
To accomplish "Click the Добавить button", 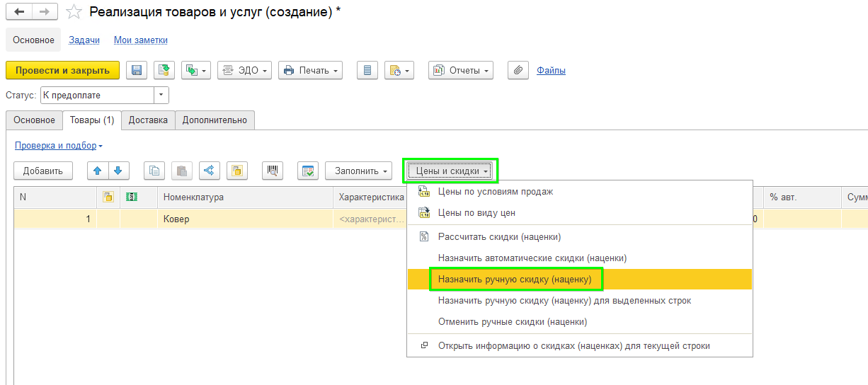I will [x=43, y=170].
